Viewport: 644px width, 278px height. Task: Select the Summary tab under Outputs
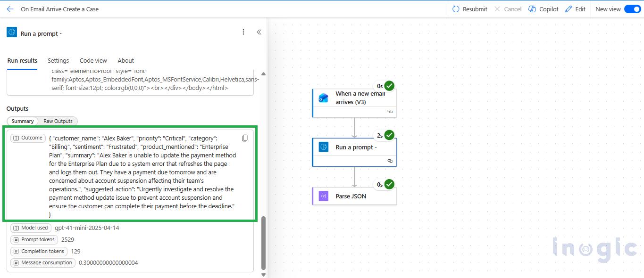(22, 121)
